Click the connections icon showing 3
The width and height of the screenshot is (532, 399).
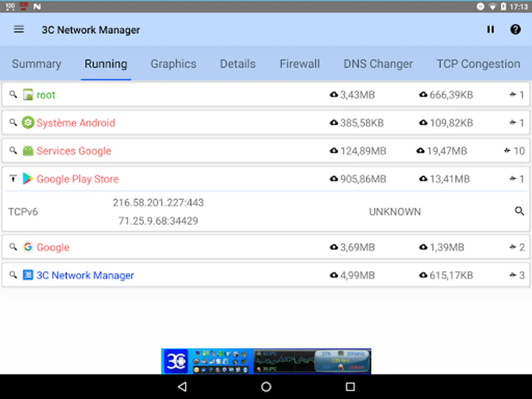(x=513, y=275)
